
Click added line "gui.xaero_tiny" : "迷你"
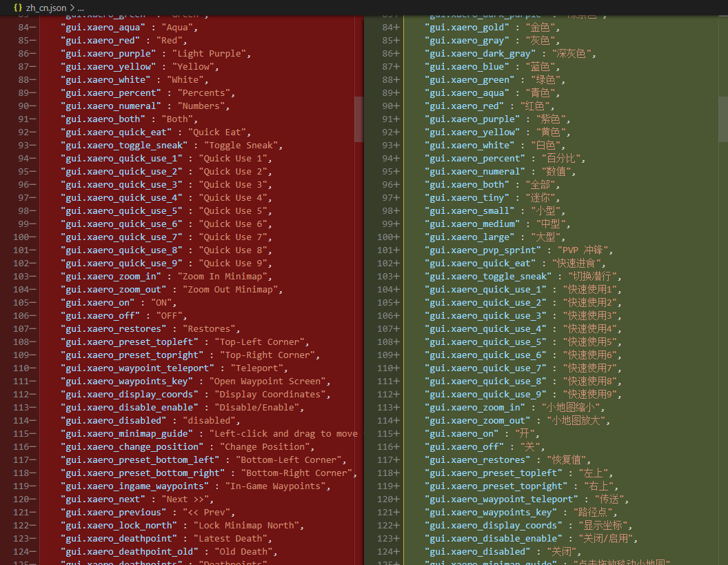click(x=492, y=198)
